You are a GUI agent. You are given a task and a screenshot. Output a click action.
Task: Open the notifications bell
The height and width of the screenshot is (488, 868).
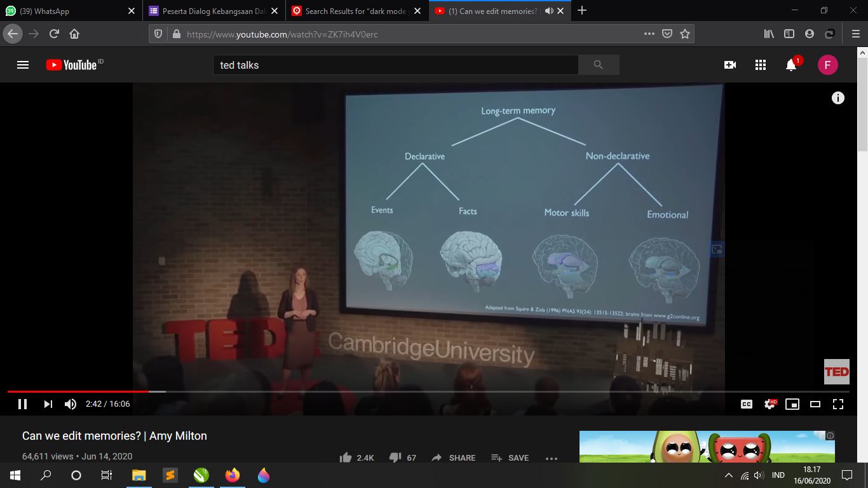(x=791, y=65)
